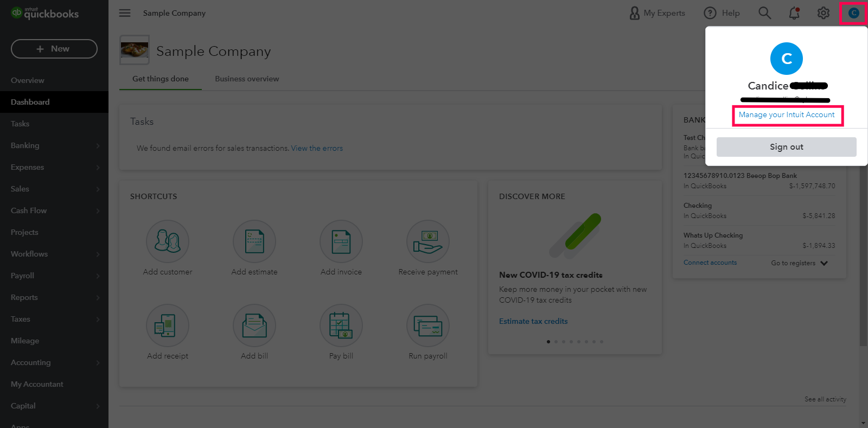The height and width of the screenshot is (428, 868).
Task: Click the large Candice avatar circle
Action: pyautogui.click(x=787, y=59)
